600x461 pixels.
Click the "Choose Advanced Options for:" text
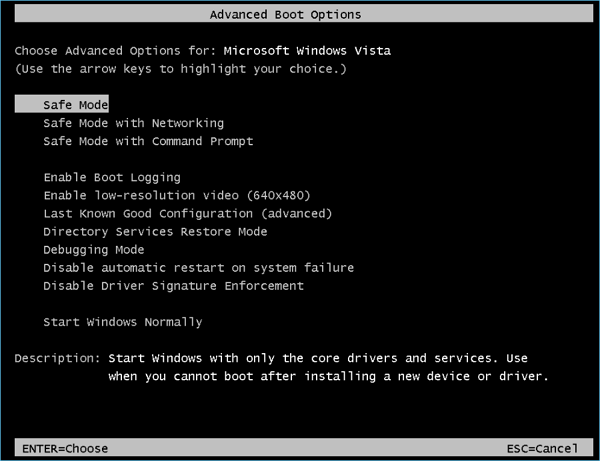(115, 51)
